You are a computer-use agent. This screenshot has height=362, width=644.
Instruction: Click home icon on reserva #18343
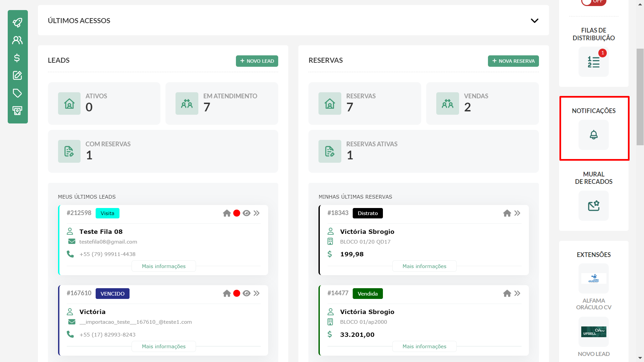coord(507,213)
